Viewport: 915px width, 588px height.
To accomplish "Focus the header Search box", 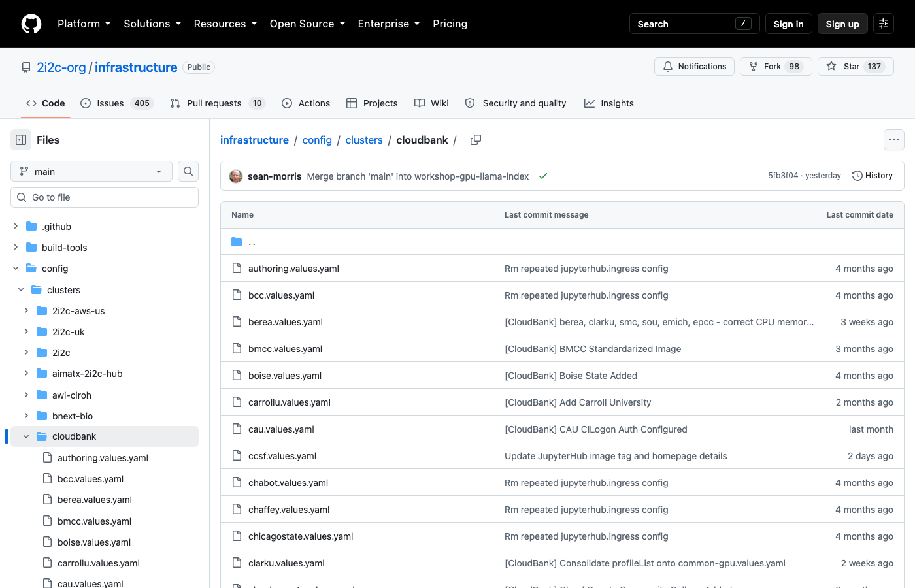I will point(695,24).
